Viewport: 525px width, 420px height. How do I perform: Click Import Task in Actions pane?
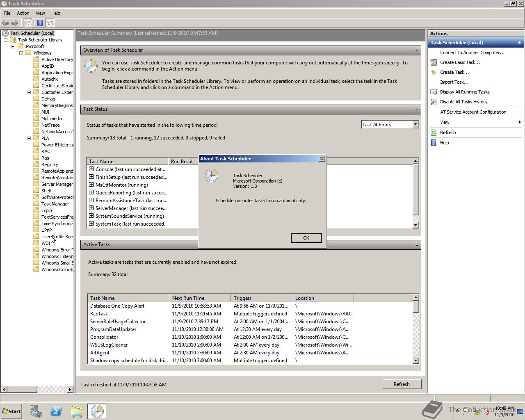tap(454, 82)
